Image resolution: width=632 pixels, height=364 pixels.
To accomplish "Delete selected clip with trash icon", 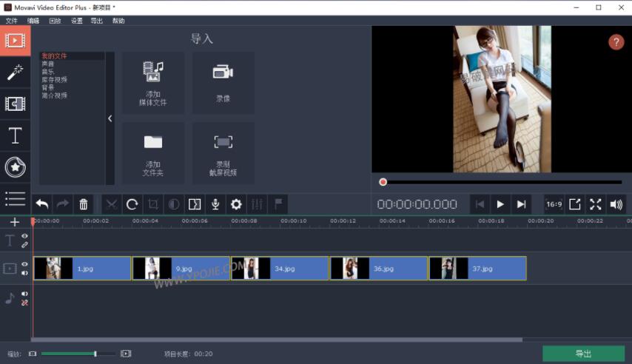I will pos(84,204).
